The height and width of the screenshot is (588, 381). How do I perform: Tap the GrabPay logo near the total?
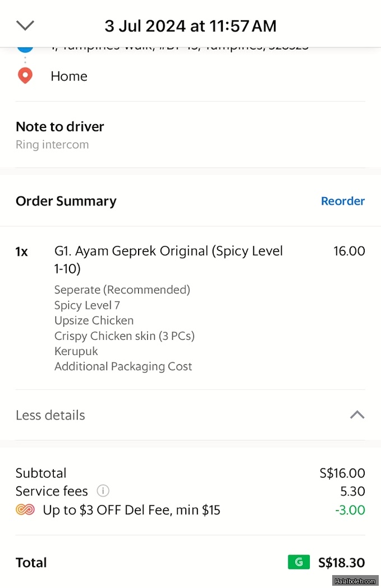pos(299,562)
